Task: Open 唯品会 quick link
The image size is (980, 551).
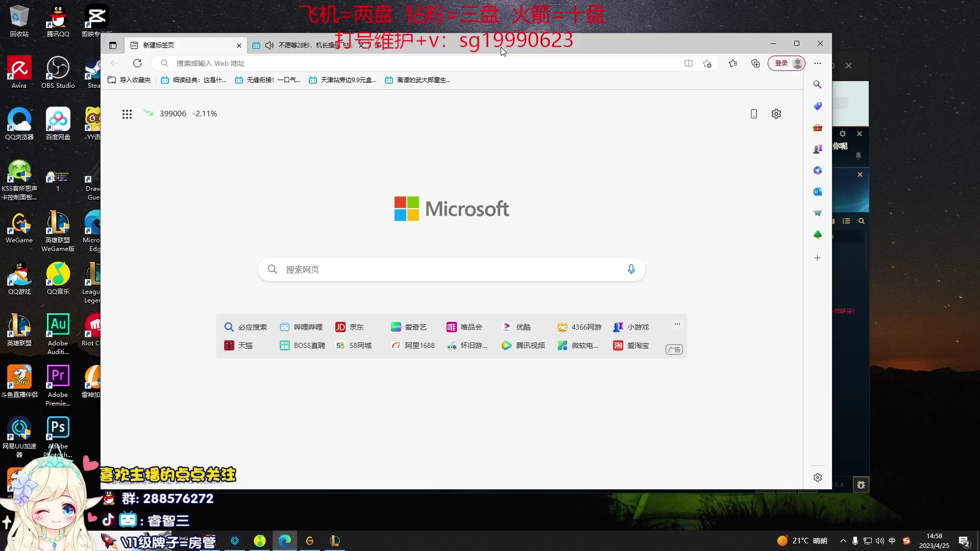Action: click(x=464, y=327)
